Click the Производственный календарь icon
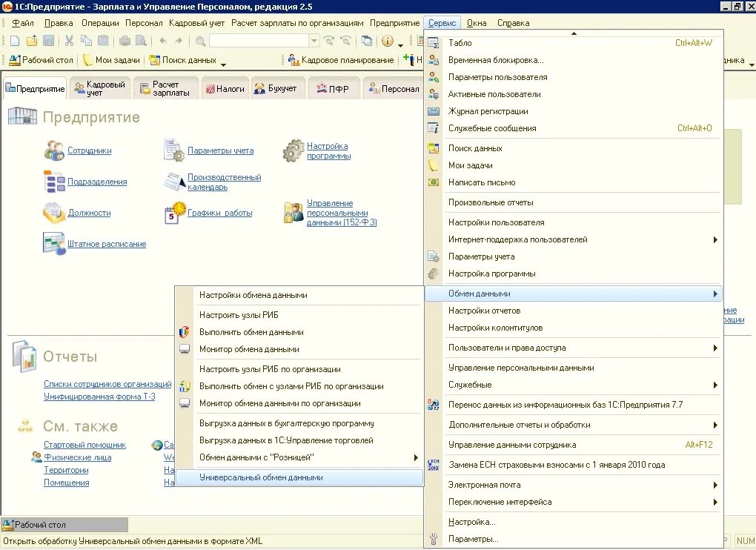756x550 pixels. point(174,182)
